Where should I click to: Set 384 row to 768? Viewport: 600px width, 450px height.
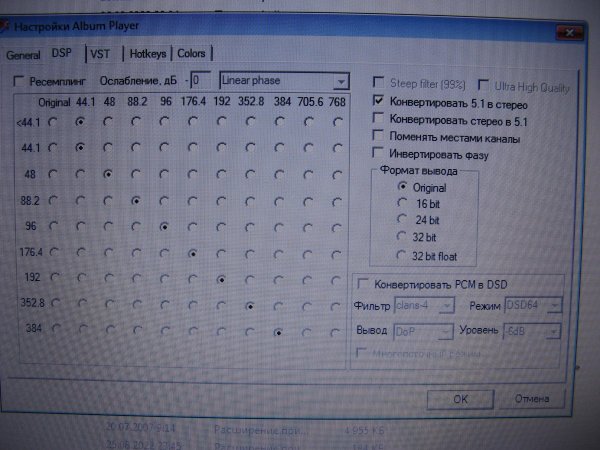tap(335, 333)
